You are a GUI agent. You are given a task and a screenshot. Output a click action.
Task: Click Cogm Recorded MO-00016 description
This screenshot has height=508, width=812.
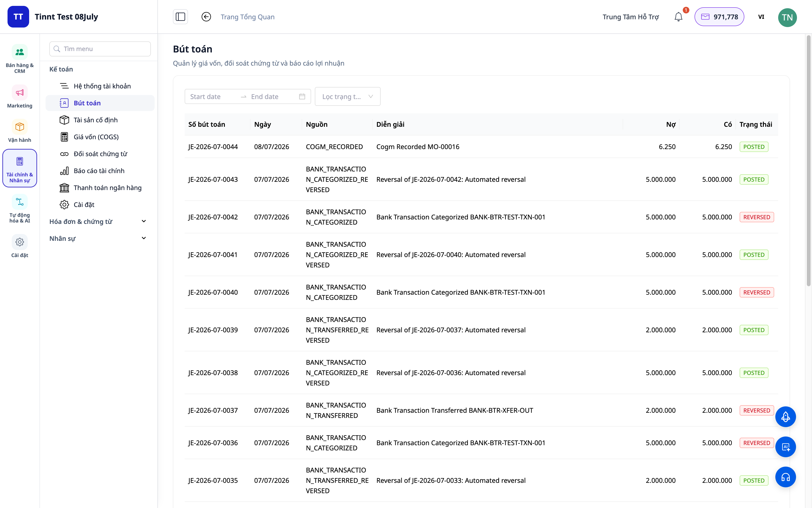click(x=418, y=147)
